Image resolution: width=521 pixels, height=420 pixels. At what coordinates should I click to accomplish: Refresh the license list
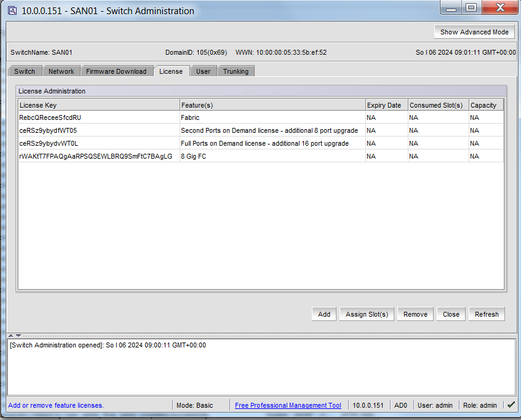click(x=487, y=314)
